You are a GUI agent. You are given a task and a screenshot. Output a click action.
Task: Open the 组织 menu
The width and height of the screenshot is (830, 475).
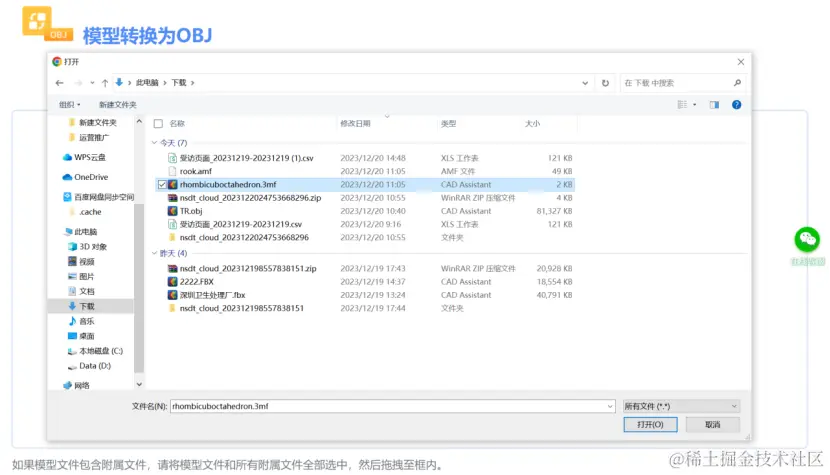point(69,105)
